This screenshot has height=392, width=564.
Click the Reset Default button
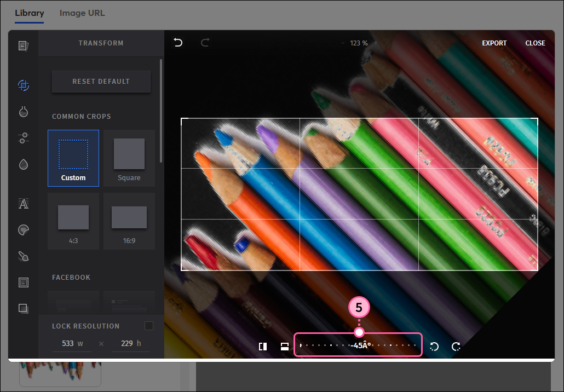[101, 81]
